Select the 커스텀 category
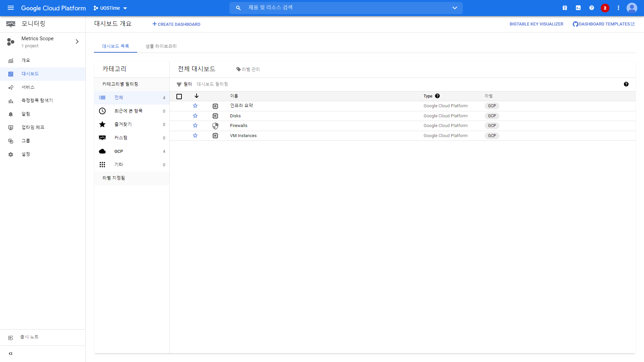 pyautogui.click(x=132, y=138)
